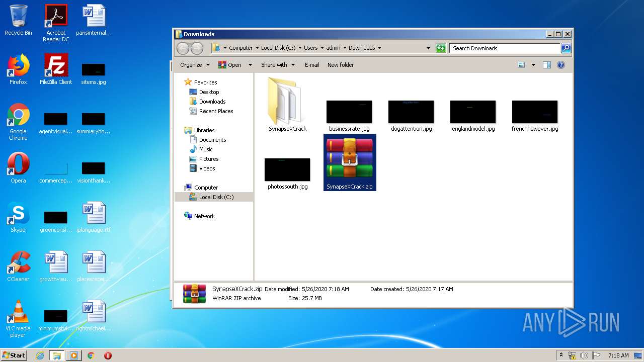Select iplanguage.rtf desktop document
Image resolution: width=644 pixels, height=362 pixels.
94,217
